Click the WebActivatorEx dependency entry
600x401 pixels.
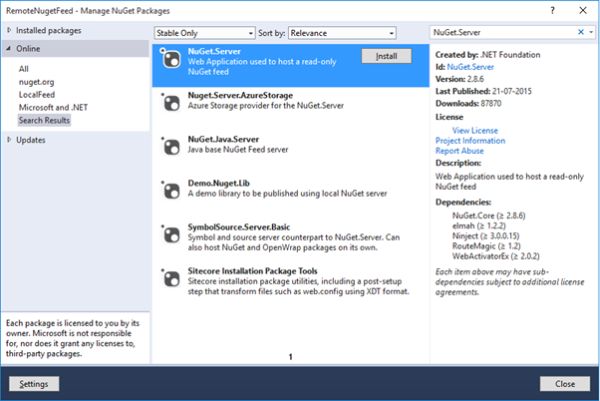click(496, 256)
